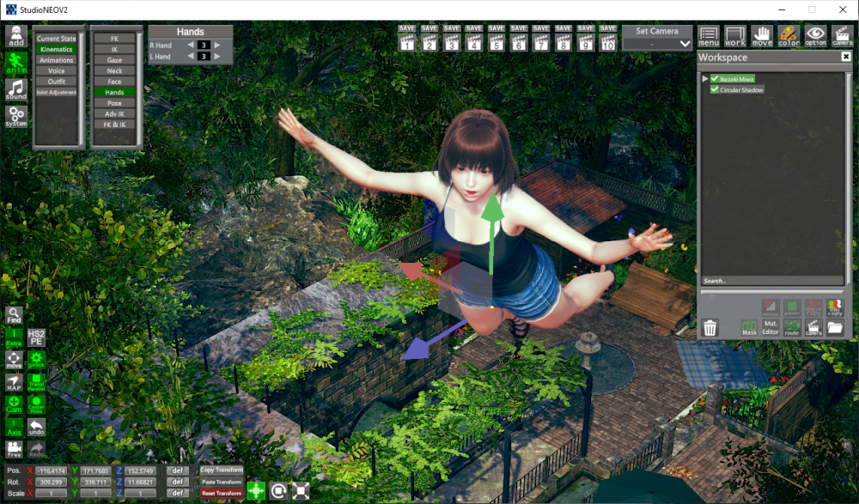The height and width of the screenshot is (504, 859).
Task: Increase R Hand pattern with right arrow
Action: pyautogui.click(x=217, y=45)
